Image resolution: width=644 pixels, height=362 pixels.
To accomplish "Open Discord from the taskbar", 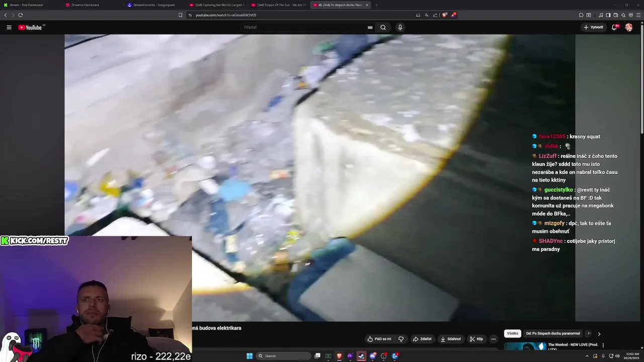I will [x=373, y=356].
